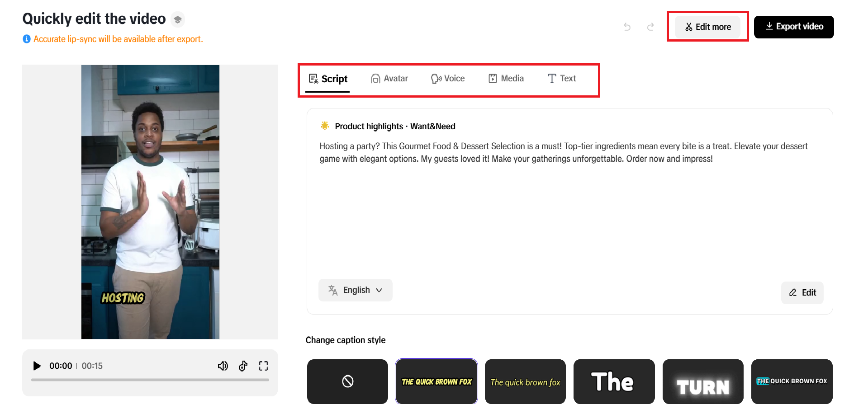Select the Text tab
Image resolution: width=868 pixels, height=409 pixels.
click(562, 79)
